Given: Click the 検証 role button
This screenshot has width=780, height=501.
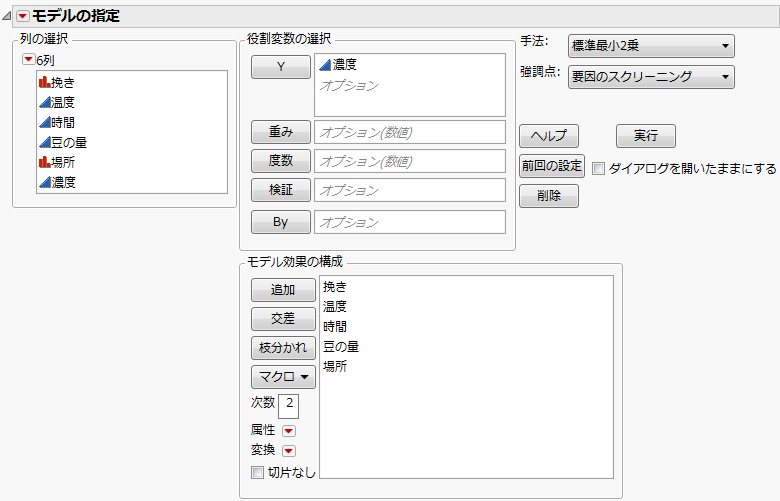Looking at the screenshot, I should pos(281,190).
